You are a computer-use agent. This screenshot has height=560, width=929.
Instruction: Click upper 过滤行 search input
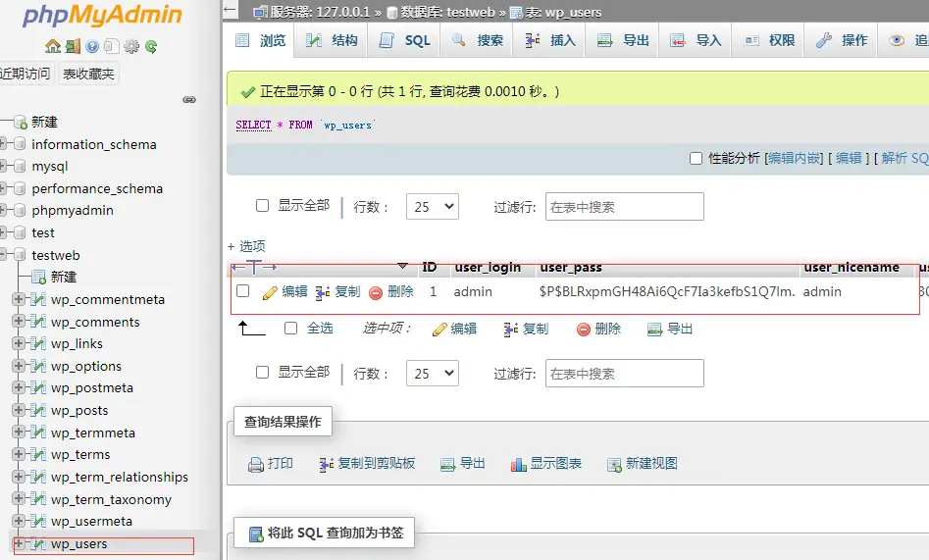tap(625, 206)
